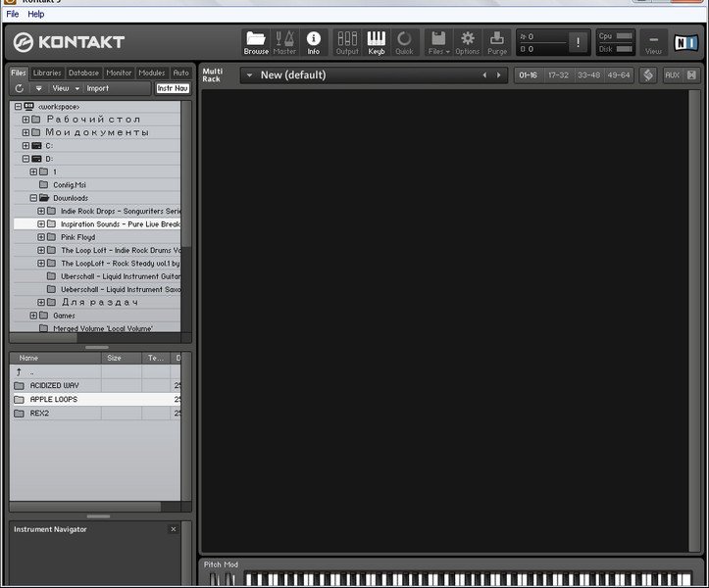The width and height of the screenshot is (709, 588).
Task: Switch to the Libraries tab
Action: coord(46,73)
